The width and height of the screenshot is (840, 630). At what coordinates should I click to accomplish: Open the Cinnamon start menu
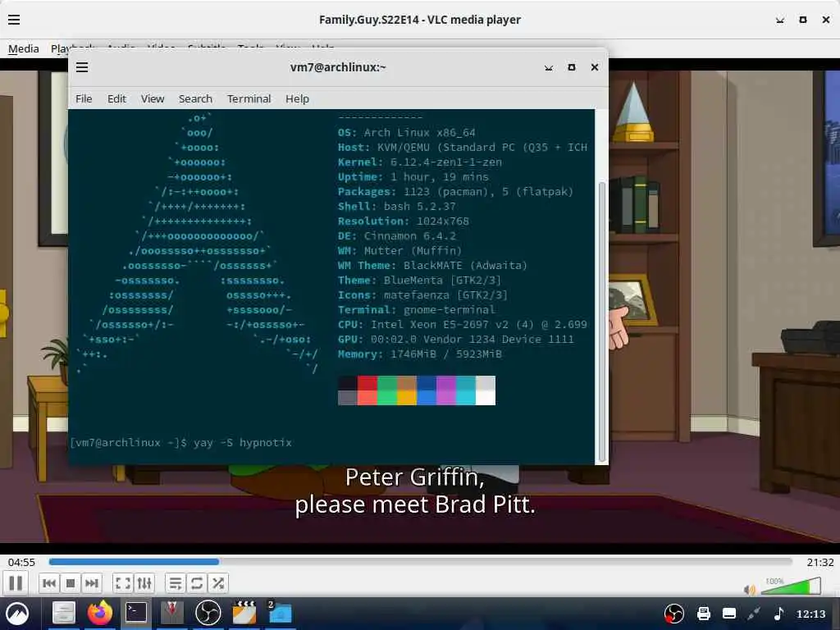[17, 614]
